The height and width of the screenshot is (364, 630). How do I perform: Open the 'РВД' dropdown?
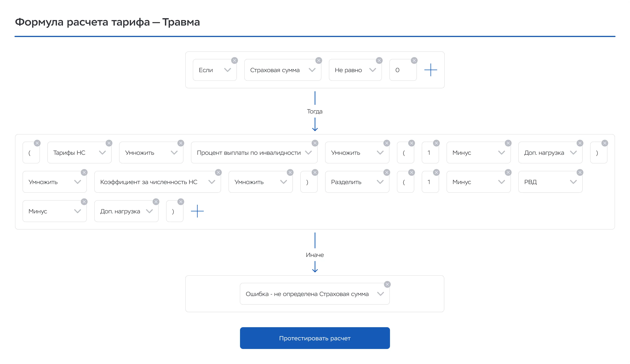click(550, 182)
